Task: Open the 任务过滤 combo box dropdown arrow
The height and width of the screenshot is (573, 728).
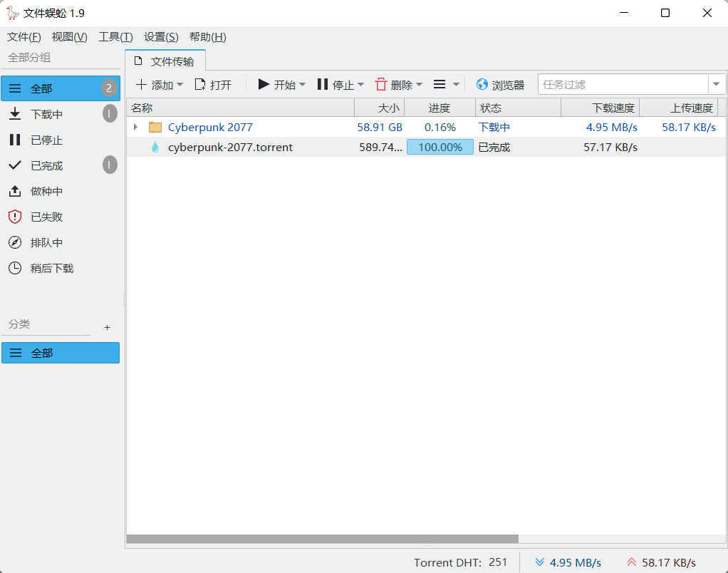Action: [717, 84]
